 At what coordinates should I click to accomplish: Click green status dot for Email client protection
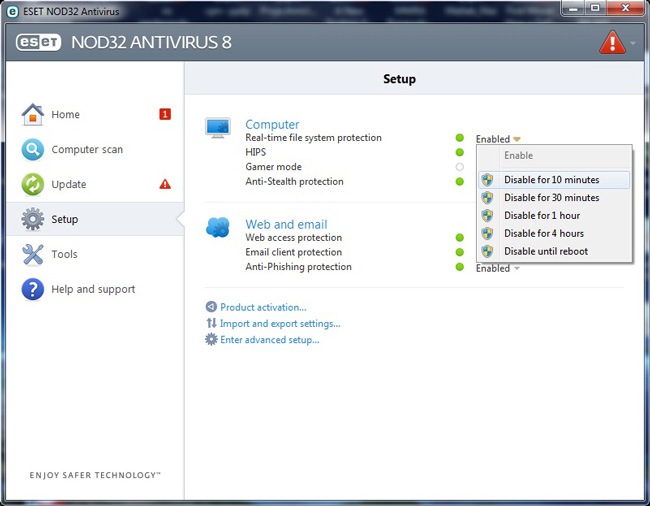459,252
